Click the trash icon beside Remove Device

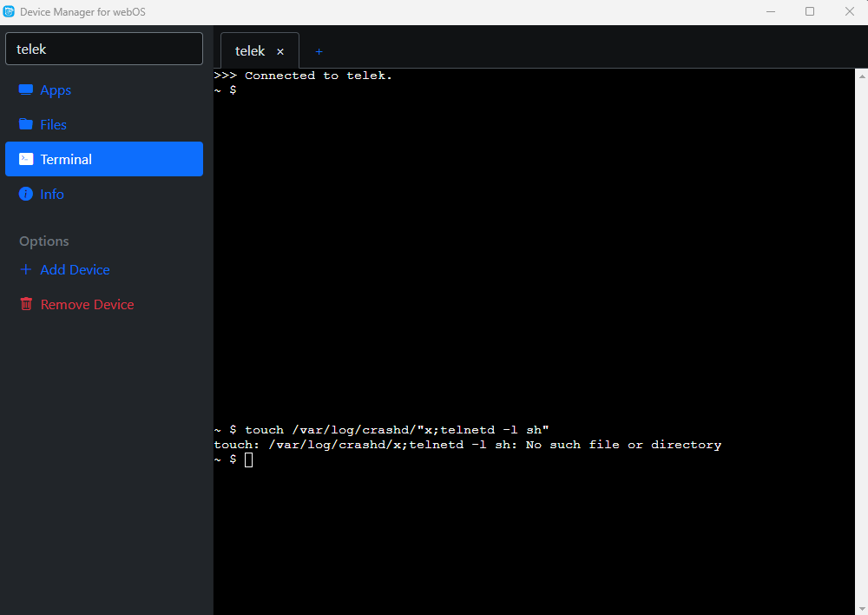(26, 304)
